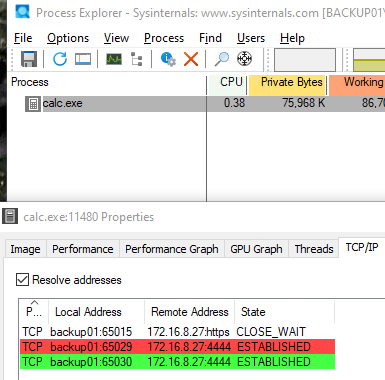Click the Find Handle or DLL magnifier icon
The image size is (385, 380).
point(221,59)
